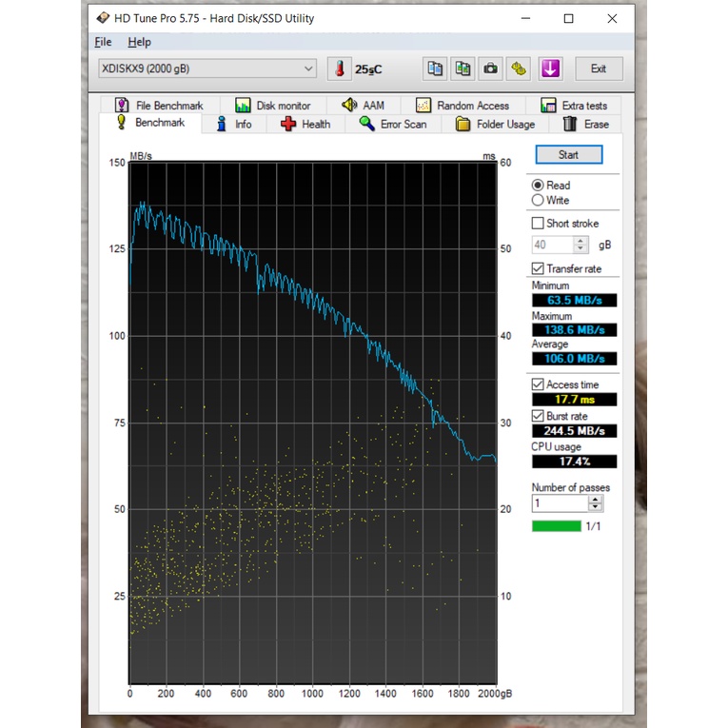Select the Write radio button
Screen dimensions: 728x728
539,201
